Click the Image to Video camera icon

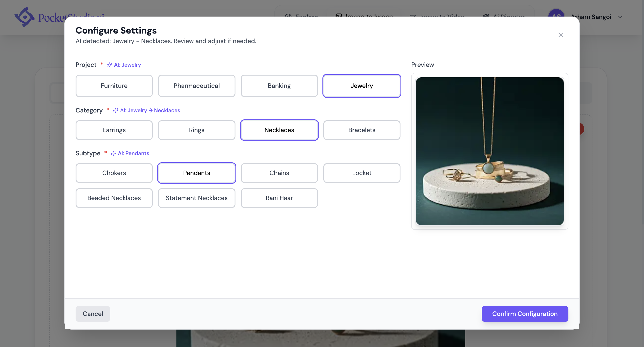(x=413, y=16)
